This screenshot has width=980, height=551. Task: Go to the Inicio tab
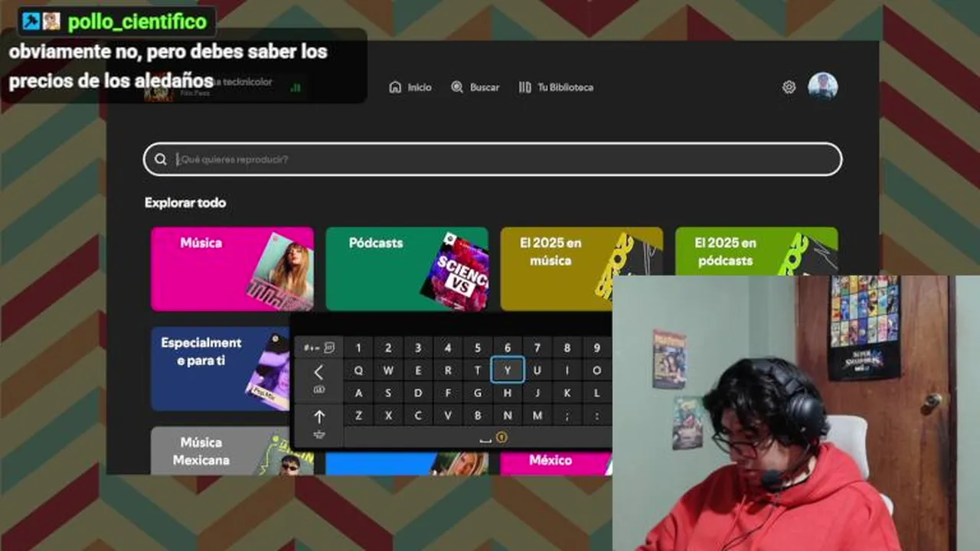point(410,87)
